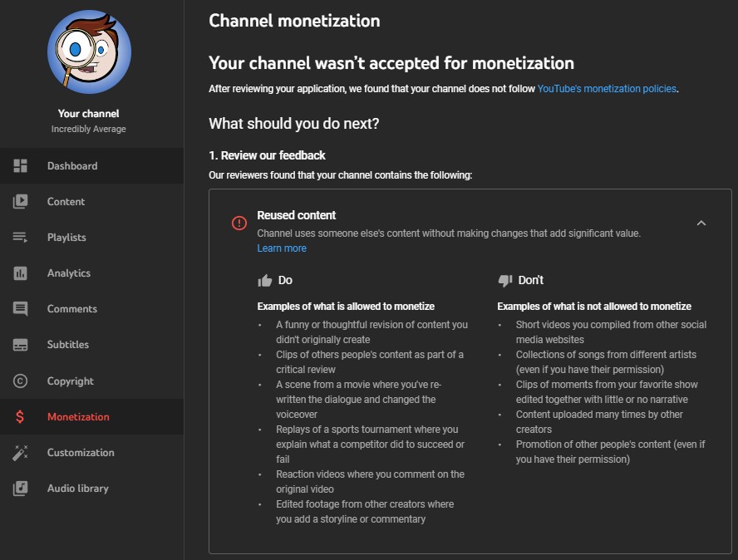738x560 pixels.
Task: Click the Customization magic wand icon
Action: point(20,452)
